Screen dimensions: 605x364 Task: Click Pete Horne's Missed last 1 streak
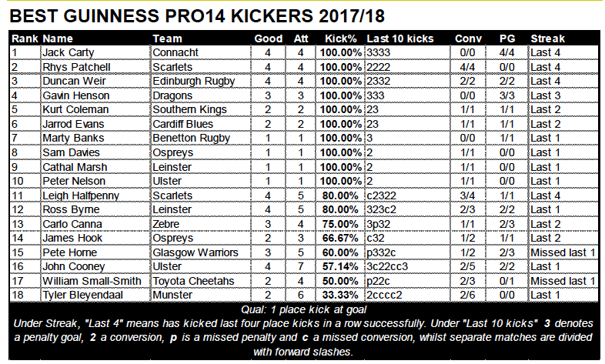point(563,252)
